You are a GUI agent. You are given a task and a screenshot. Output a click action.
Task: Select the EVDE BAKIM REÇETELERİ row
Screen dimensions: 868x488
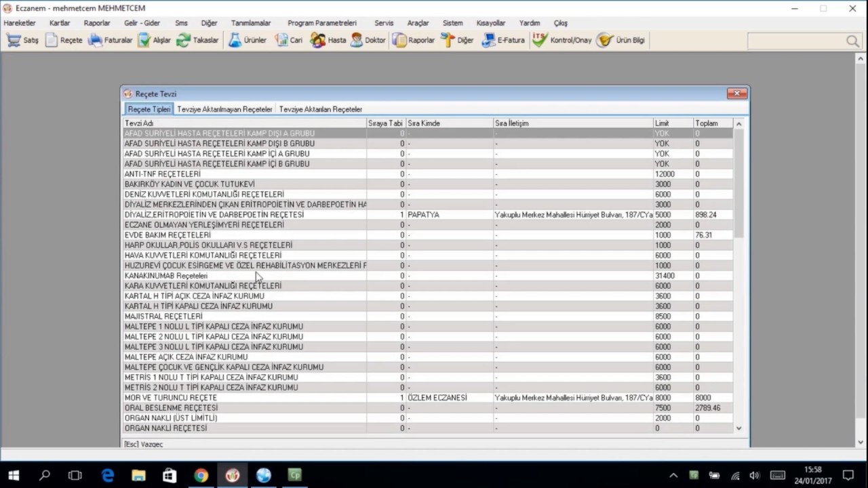point(428,235)
